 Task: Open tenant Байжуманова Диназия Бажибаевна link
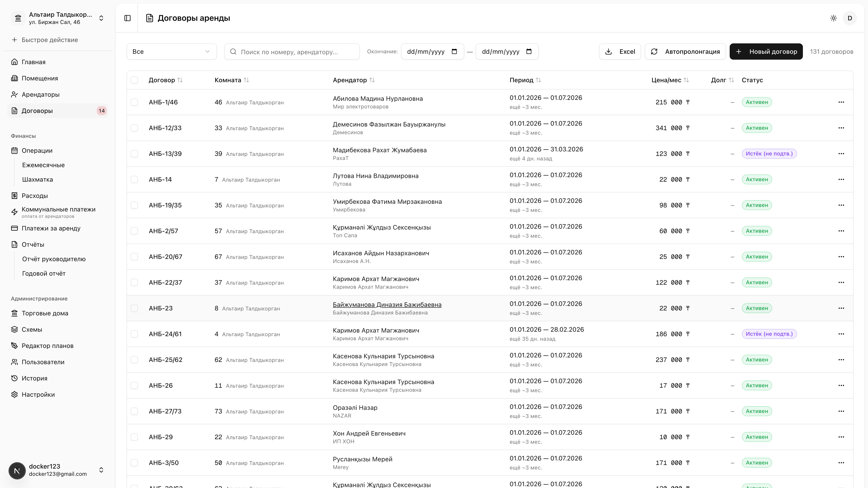tap(387, 305)
